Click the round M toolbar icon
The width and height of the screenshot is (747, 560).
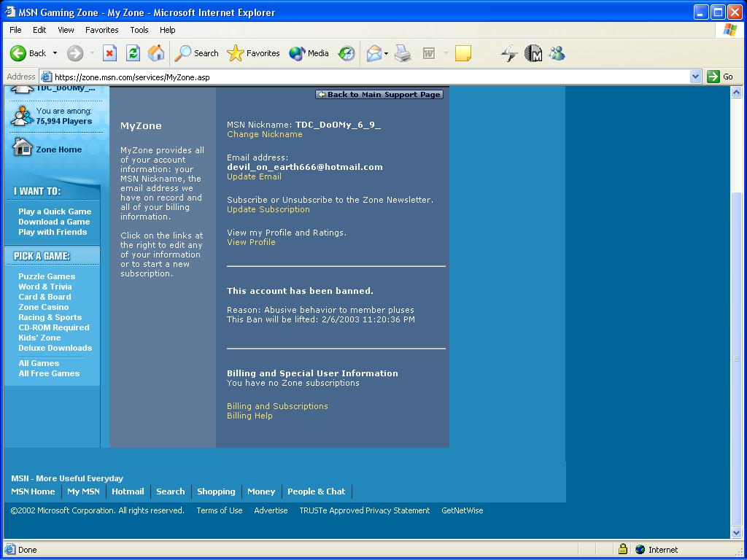533,53
